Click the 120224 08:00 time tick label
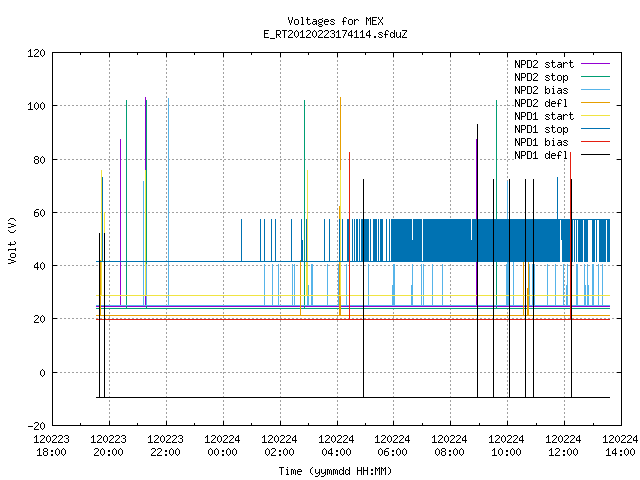Viewport: 640px width, 480px height. click(449, 446)
